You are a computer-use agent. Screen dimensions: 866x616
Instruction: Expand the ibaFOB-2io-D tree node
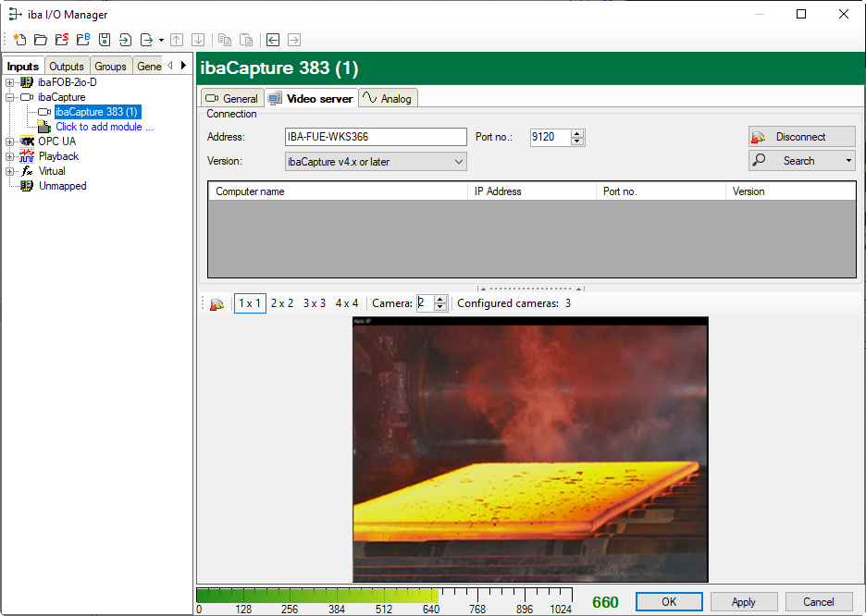[x=10, y=82]
